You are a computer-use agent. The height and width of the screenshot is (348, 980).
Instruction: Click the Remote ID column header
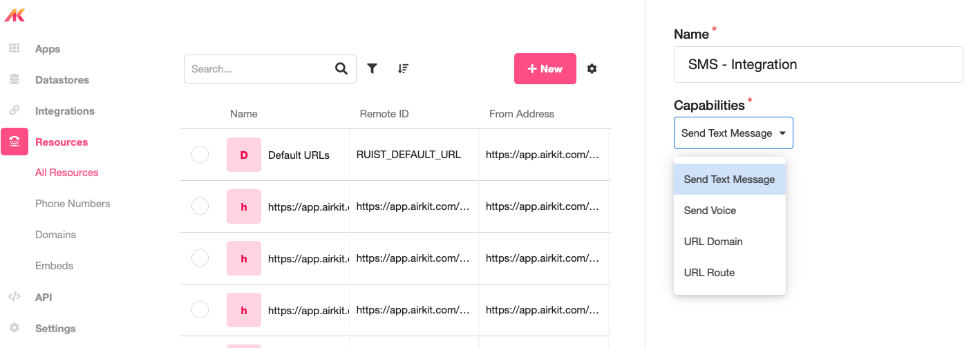click(x=384, y=113)
